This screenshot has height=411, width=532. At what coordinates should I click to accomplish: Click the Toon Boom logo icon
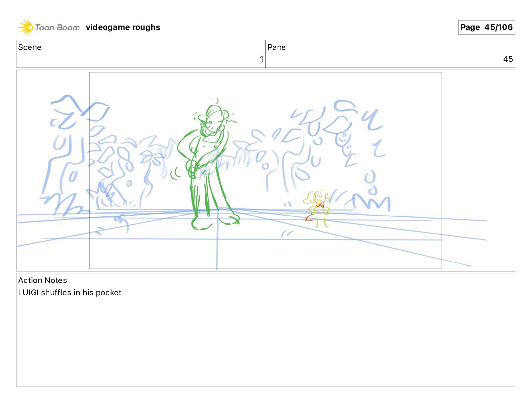tap(25, 27)
